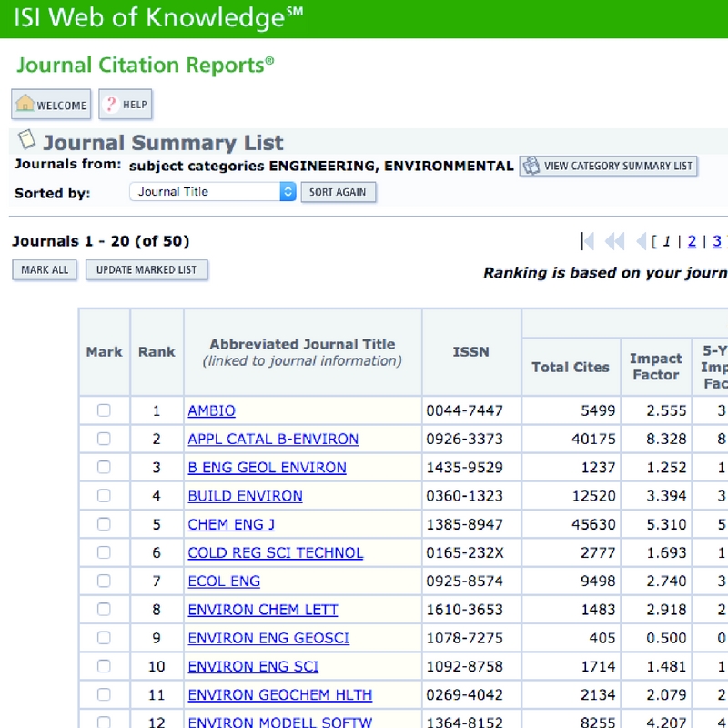
Task: Open ENVIRON GEOCHEM HLTH journal link
Action: (279, 695)
